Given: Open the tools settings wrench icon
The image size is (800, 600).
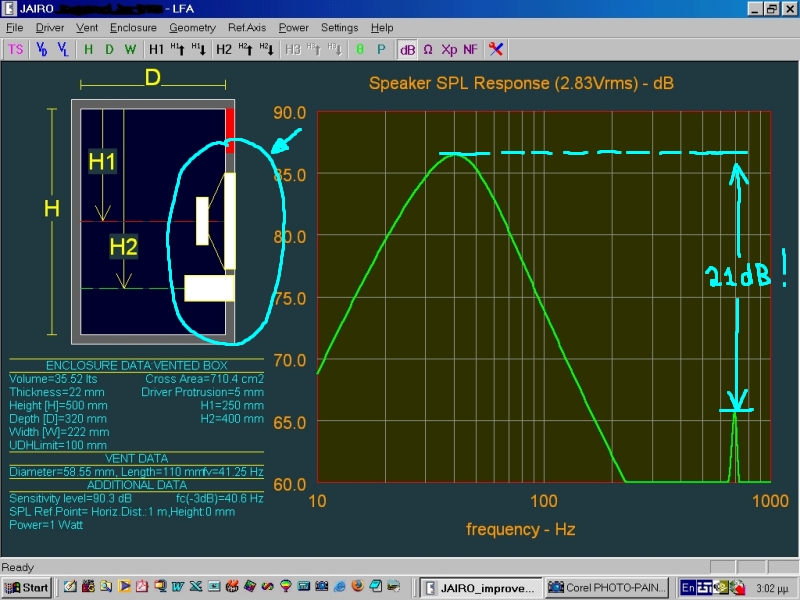Looking at the screenshot, I should click(496, 49).
